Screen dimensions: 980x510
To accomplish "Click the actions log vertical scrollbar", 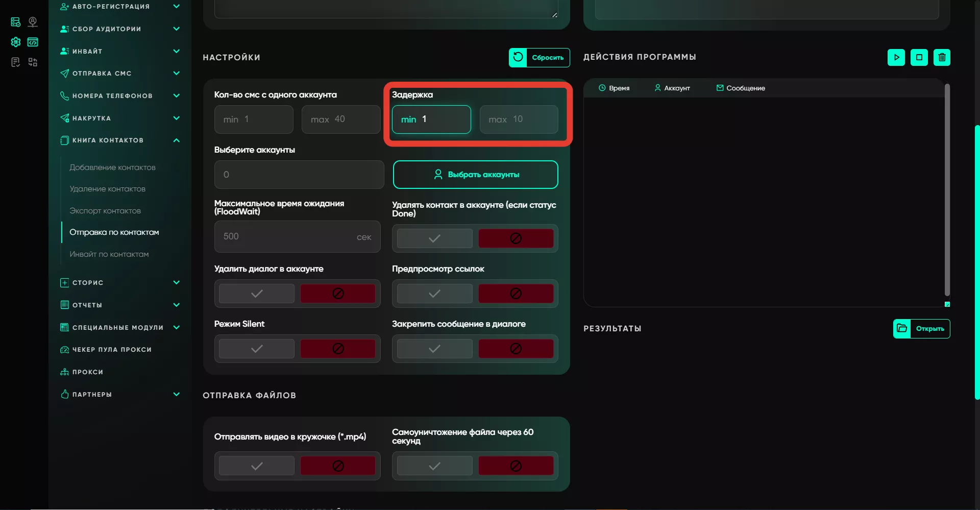I will coord(947,190).
